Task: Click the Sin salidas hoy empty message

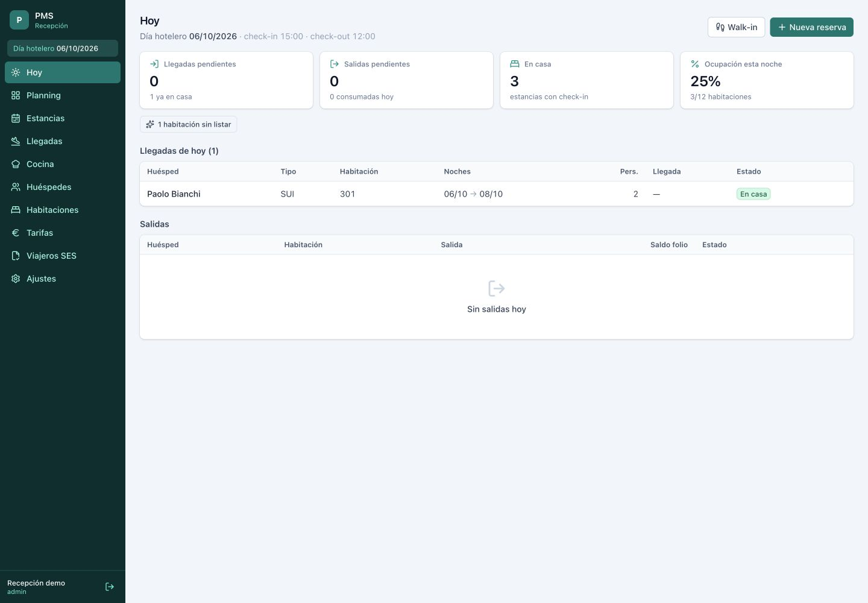Action: pos(497,309)
